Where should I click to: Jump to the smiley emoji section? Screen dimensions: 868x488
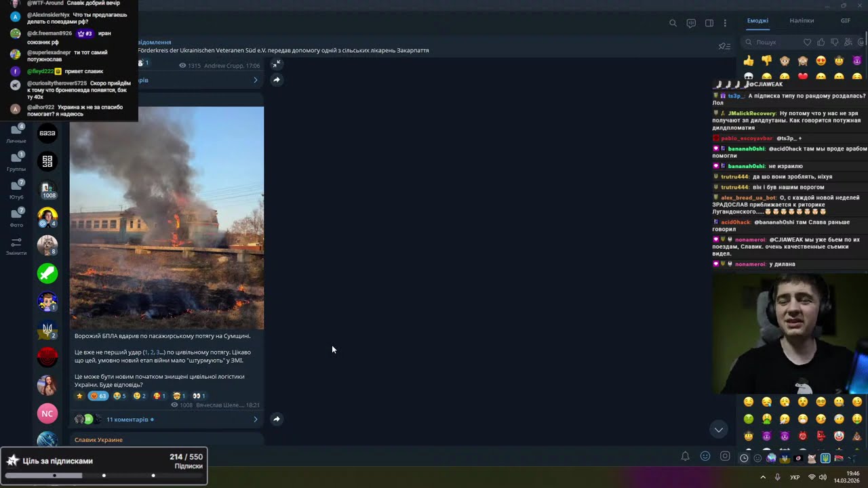point(757,458)
